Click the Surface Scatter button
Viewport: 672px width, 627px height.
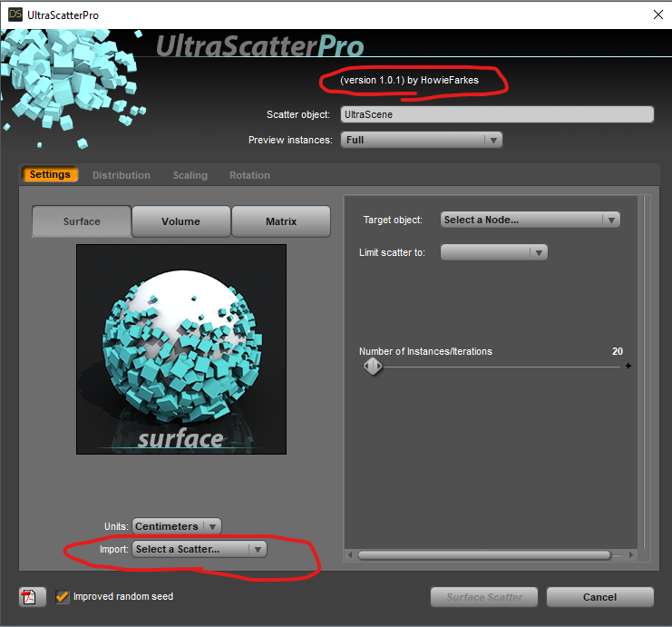[484, 597]
